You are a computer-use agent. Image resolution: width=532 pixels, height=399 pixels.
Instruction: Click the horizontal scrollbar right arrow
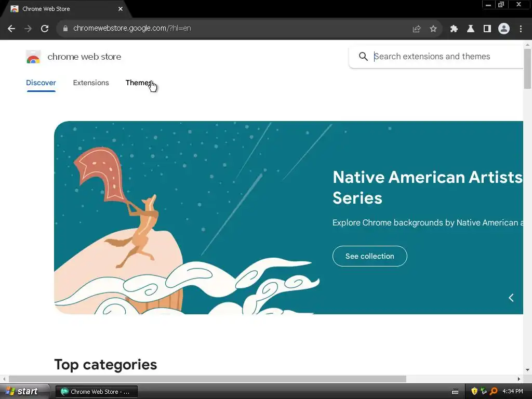click(x=519, y=379)
